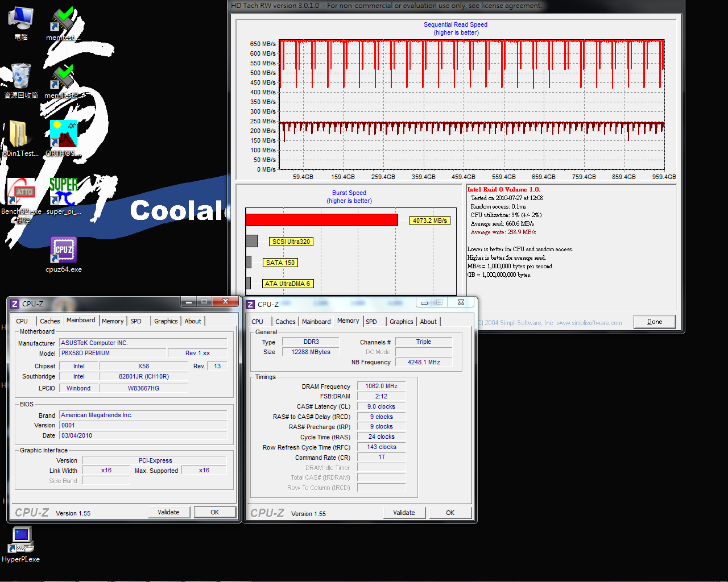Select SPD tab in right CPU-Z window
This screenshot has width=728, height=582.
pos(371,322)
